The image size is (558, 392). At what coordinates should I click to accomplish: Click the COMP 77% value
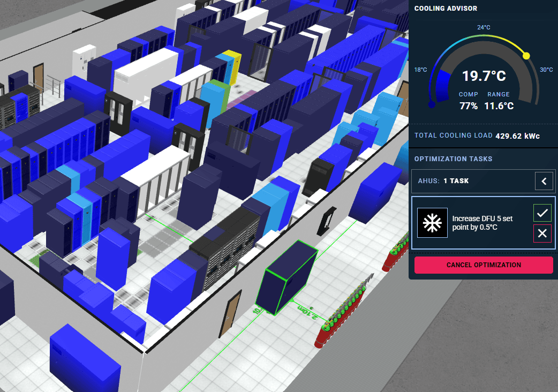pyautogui.click(x=469, y=106)
